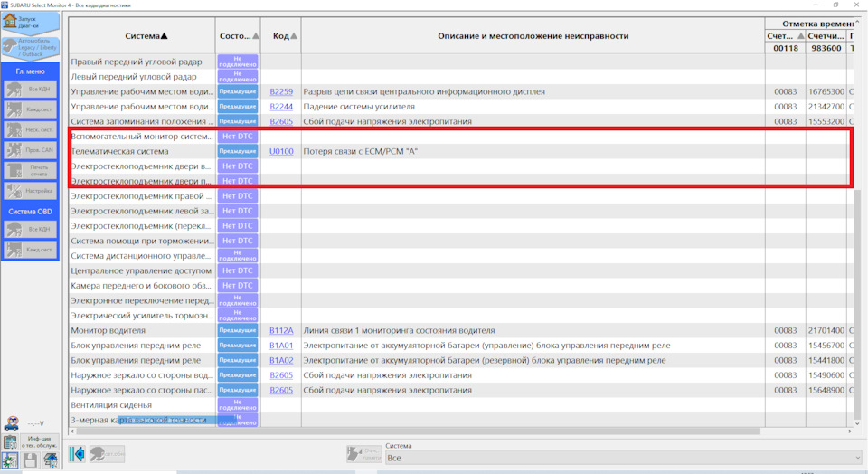Click counter value 21701400
Viewport: 868px width, 474px height.
(x=826, y=330)
